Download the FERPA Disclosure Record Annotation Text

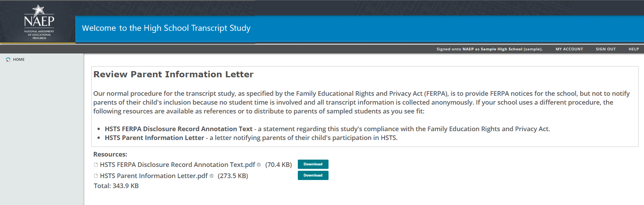coord(313,164)
